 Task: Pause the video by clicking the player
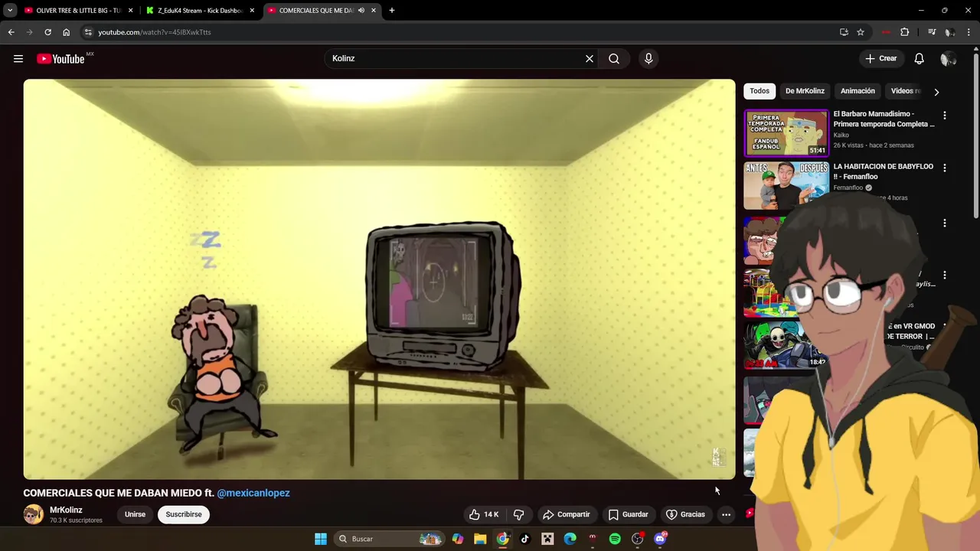tap(379, 279)
